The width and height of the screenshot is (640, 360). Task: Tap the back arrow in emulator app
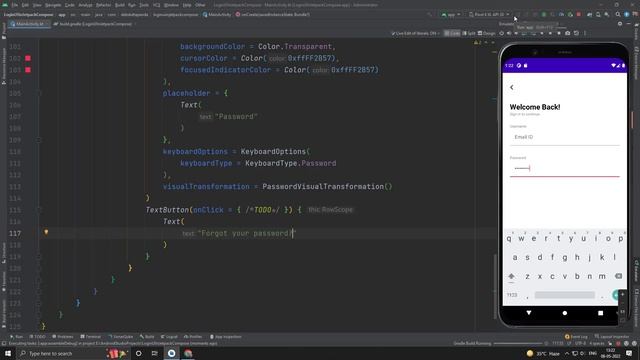(x=512, y=87)
